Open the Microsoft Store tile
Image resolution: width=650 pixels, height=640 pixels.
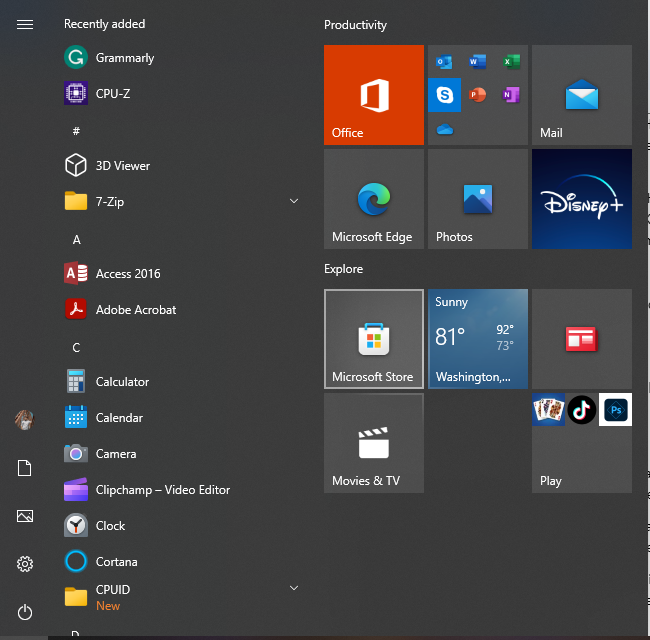[374, 339]
